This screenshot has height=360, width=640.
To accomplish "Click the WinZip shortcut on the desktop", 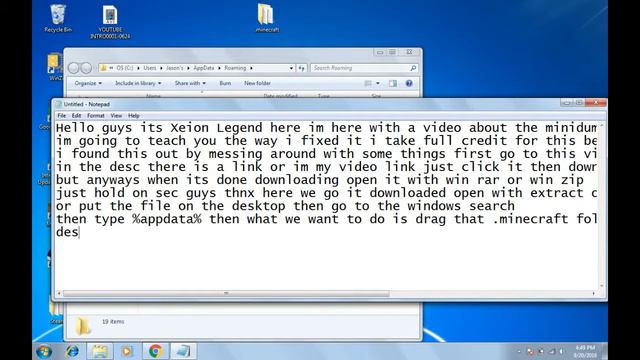I will click(54, 66).
